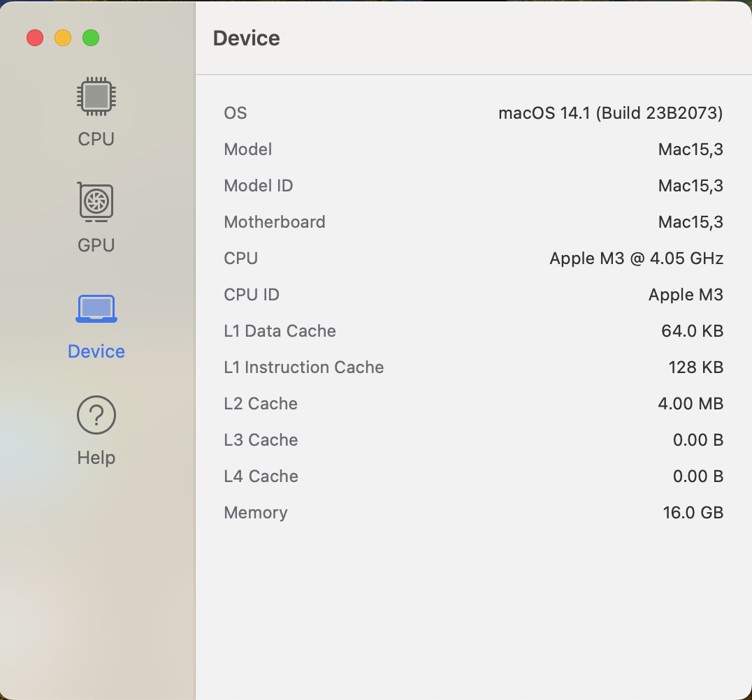Select the GPU graphics card icon
The height and width of the screenshot is (700, 752).
(x=96, y=202)
